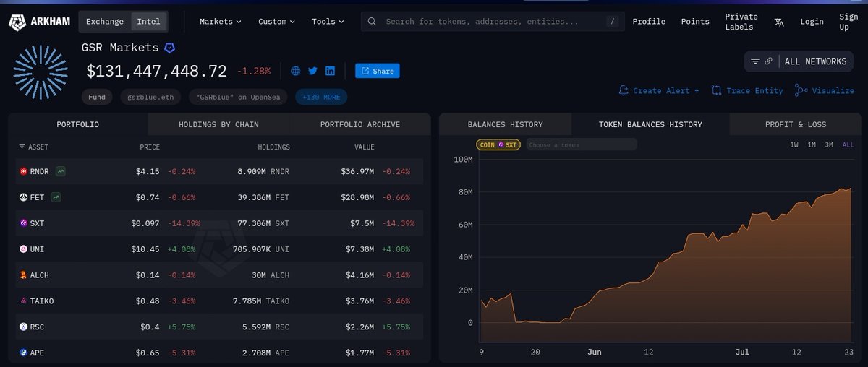This screenshot has height=367, width=868.
Task: Open the Portfolio Archive tab
Action: [359, 124]
